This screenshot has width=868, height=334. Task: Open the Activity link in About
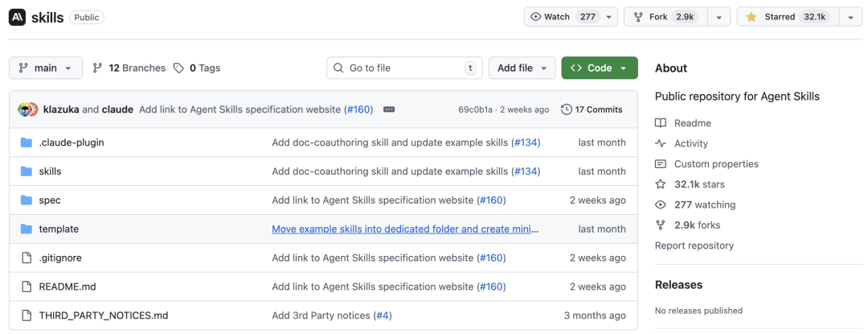690,143
